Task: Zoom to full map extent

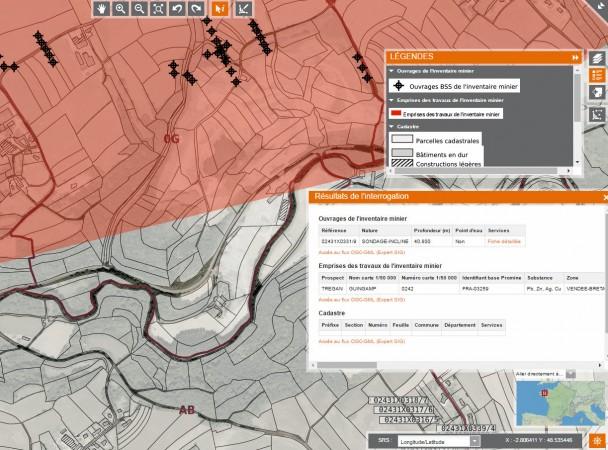Action: 159,8
